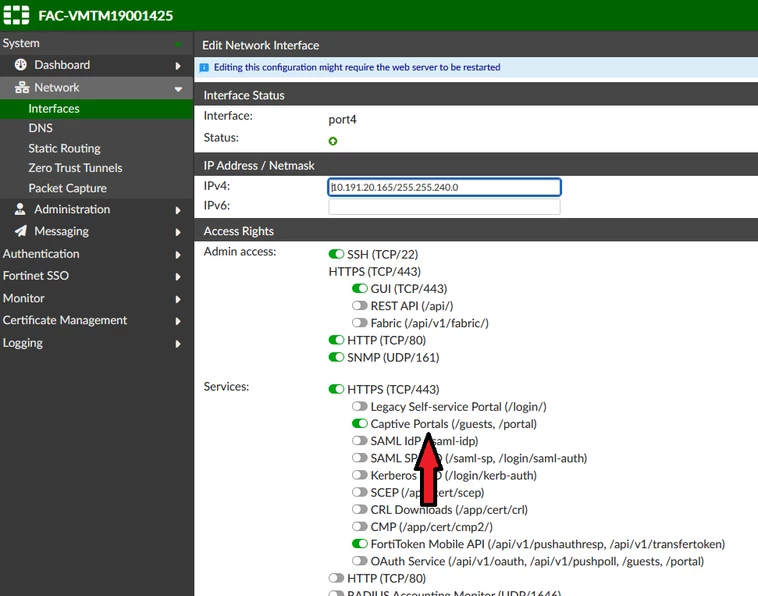This screenshot has width=758, height=596.
Task: Expand the Authentication menu arrow
Action: click(178, 255)
